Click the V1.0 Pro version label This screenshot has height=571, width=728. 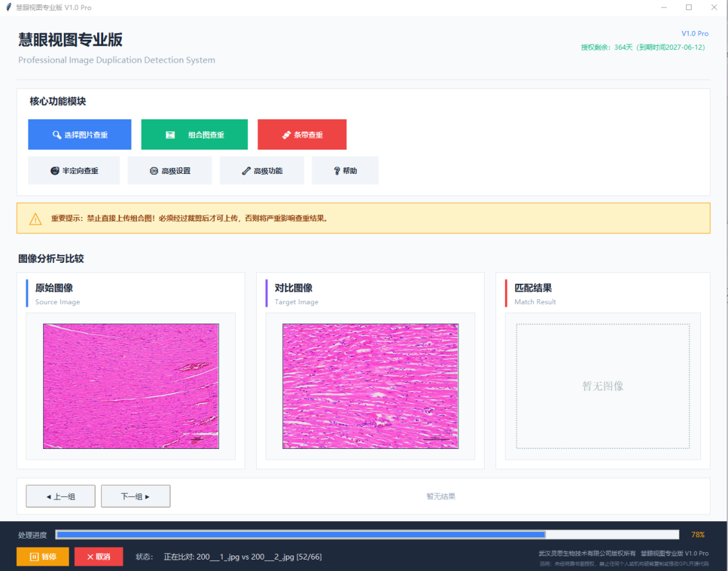click(695, 34)
